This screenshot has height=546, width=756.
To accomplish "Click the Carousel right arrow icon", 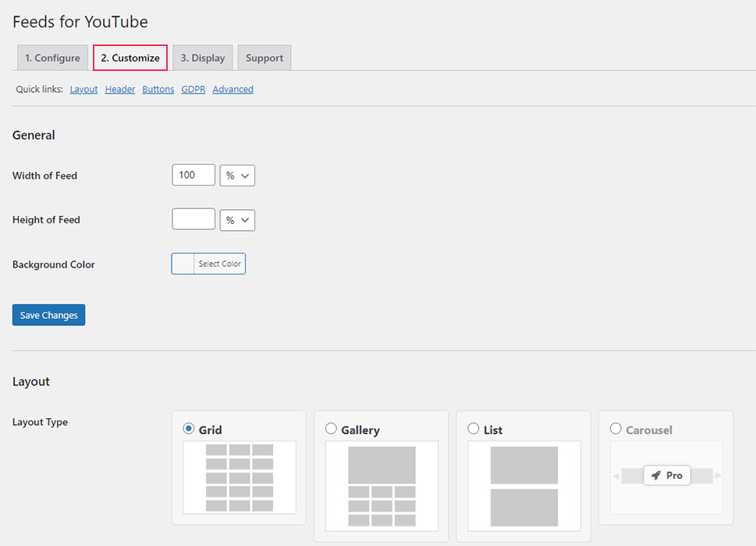I will point(719,476).
